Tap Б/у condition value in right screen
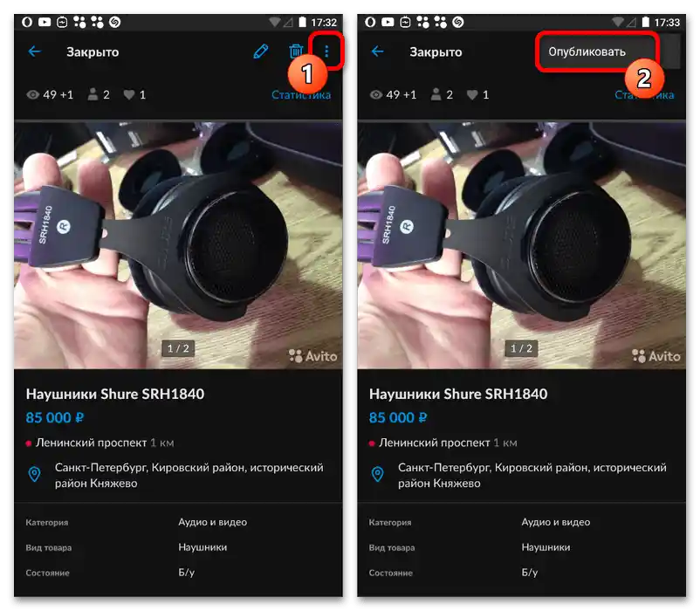 click(x=530, y=573)
